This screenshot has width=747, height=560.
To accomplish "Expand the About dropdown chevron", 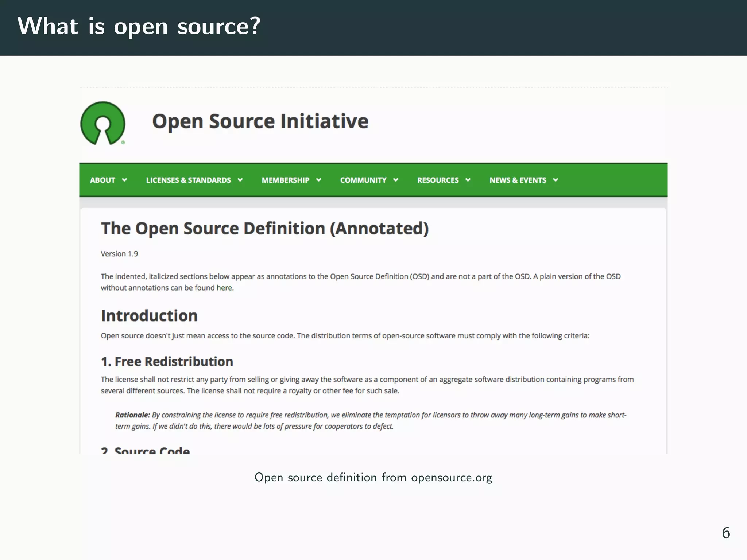I will pos(124,180).
